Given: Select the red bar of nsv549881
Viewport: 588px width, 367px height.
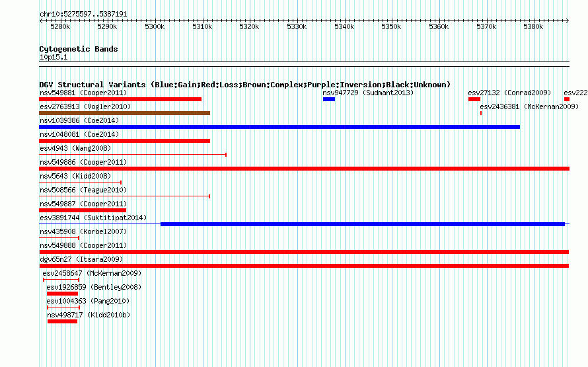Looking at the screenshot, I should coord(120,99).
